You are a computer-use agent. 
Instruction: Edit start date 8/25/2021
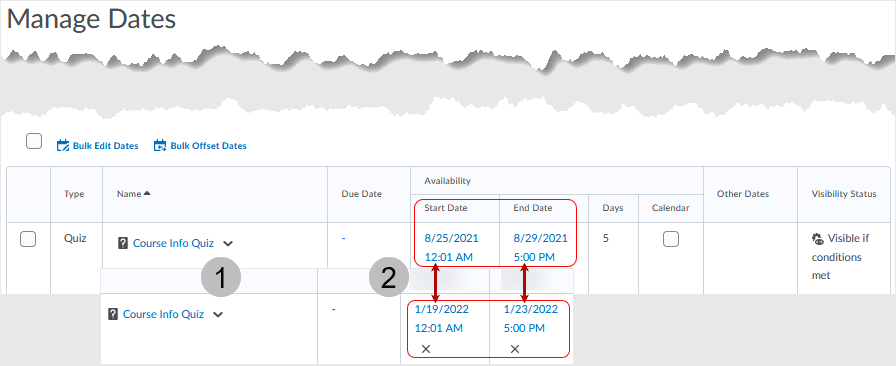click(x=451, y=238)
